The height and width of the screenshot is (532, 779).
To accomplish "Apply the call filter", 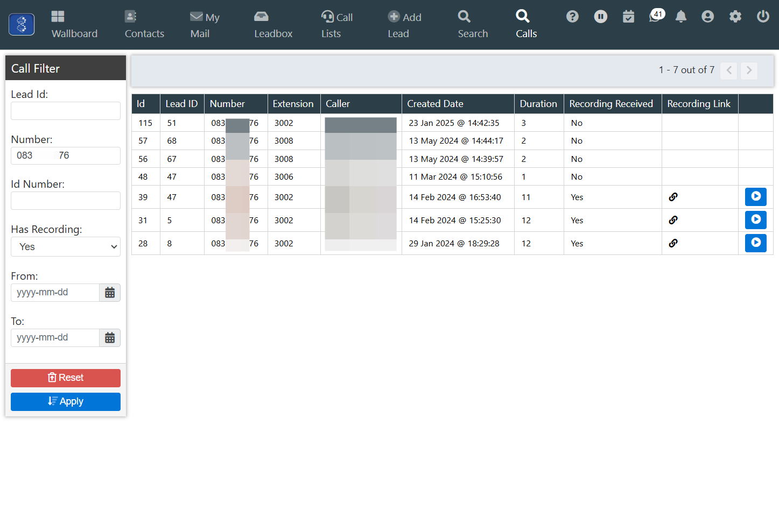I will [66, 402].
